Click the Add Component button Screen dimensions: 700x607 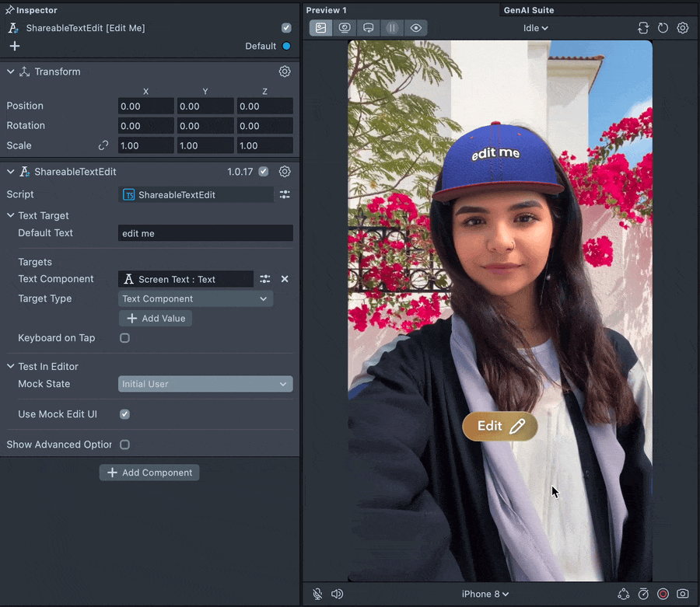tap(149, 473)
